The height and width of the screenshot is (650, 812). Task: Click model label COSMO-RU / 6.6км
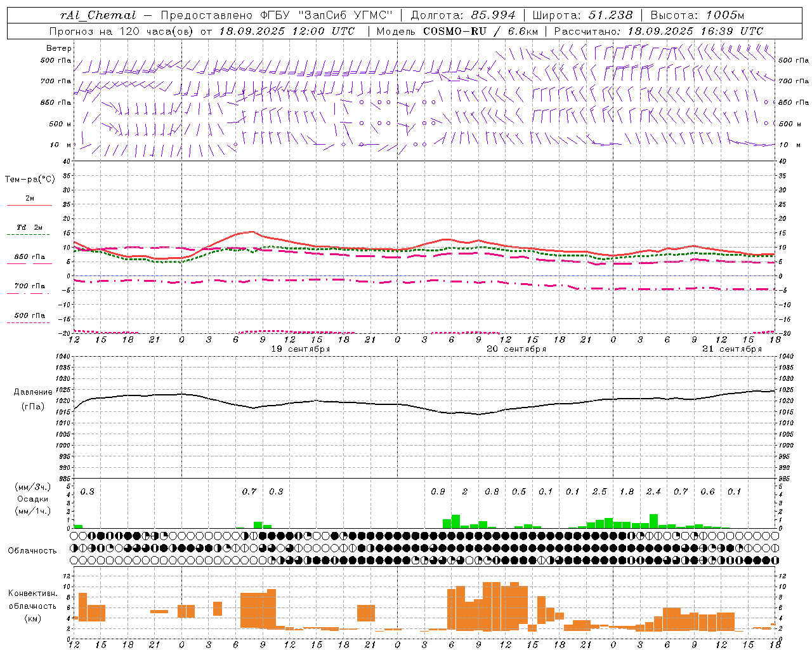click(x=481, y=31)
